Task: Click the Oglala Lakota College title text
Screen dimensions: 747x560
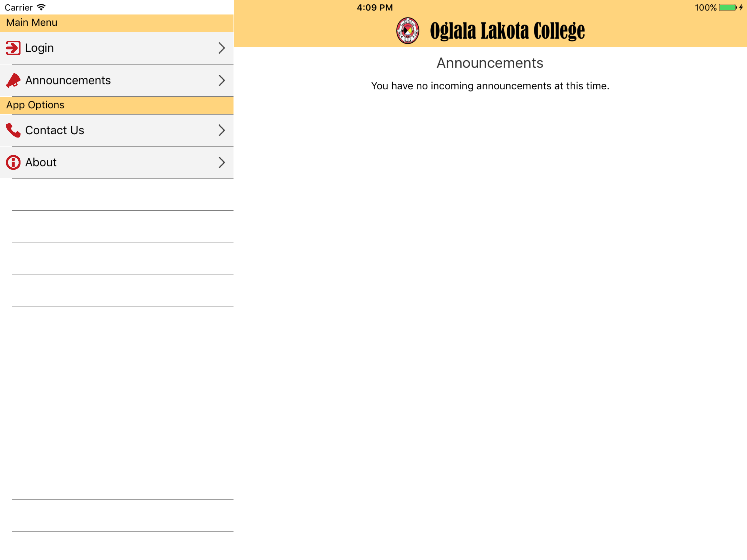Action: pyautogui.click(x=507, y=31)
